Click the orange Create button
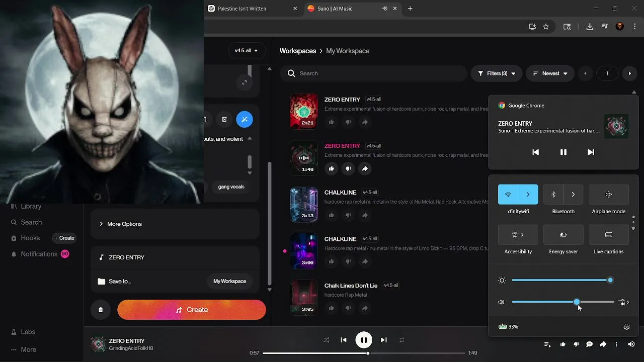This screenshot has height=362, width=644. click(x=192, y=310)
